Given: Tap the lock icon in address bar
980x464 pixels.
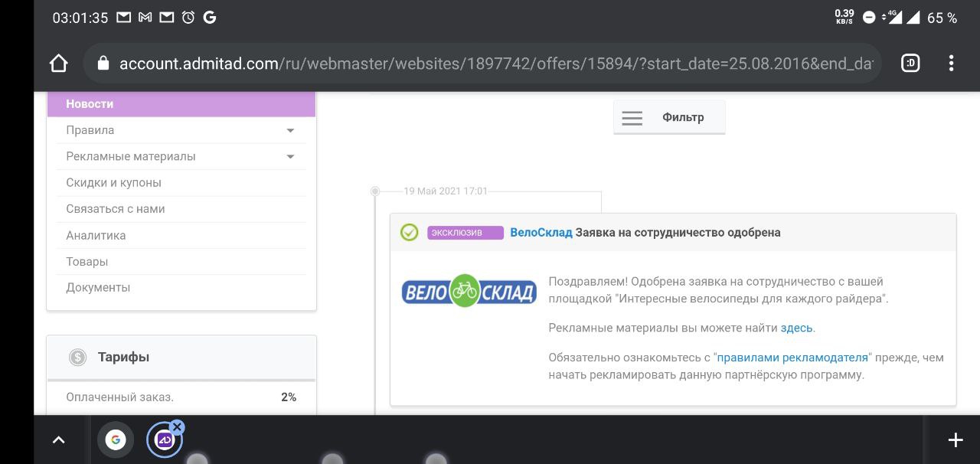Looking at the screenshot, I should click(x=104, y=64).
